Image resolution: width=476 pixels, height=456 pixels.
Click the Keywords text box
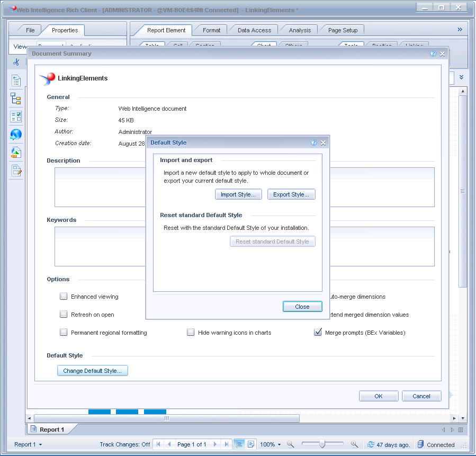coord(245,246)
